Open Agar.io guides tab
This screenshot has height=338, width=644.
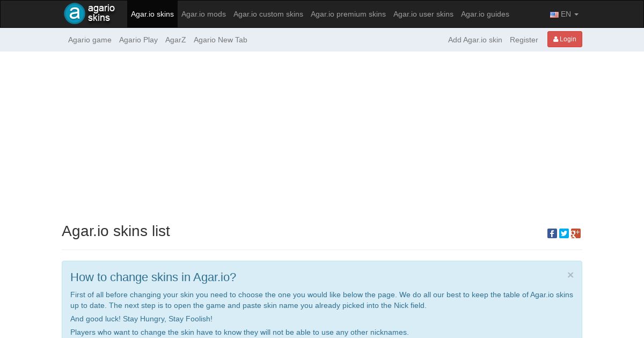click(485, 14)
